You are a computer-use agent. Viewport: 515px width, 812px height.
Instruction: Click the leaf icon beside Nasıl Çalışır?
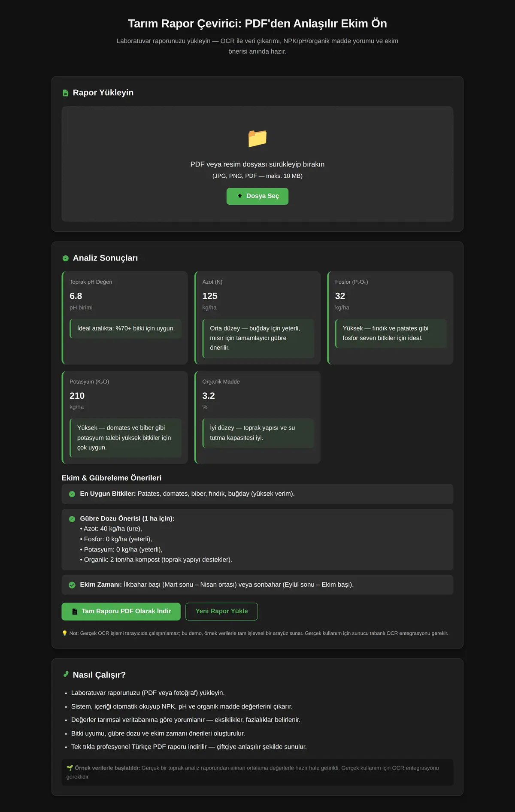[66, 674]
